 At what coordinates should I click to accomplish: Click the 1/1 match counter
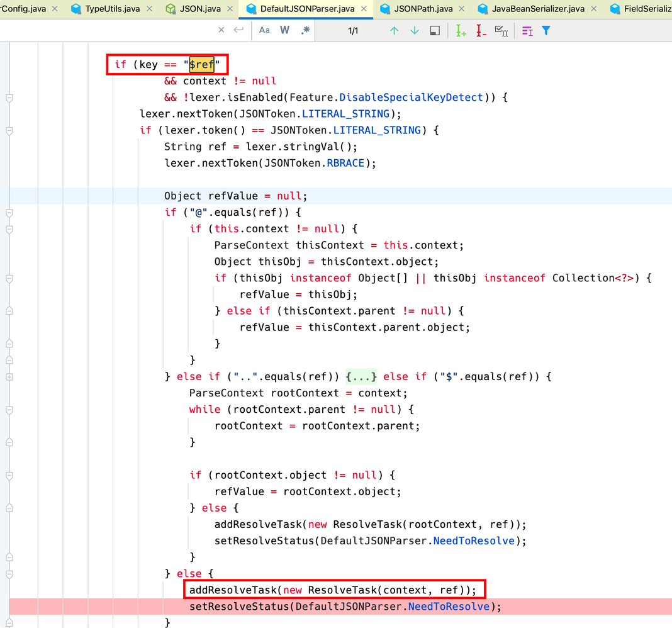pyautogui.click(x=353, y=31)
